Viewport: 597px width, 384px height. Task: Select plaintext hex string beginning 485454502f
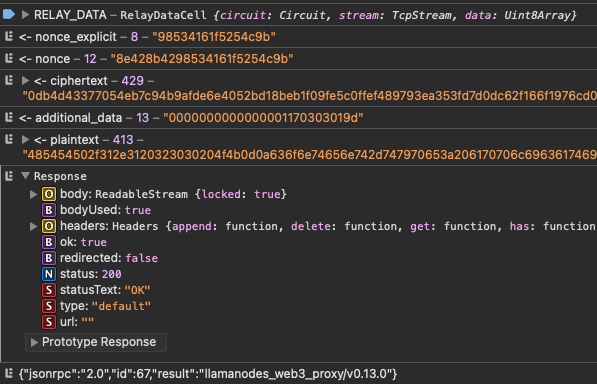click(310, 155)
